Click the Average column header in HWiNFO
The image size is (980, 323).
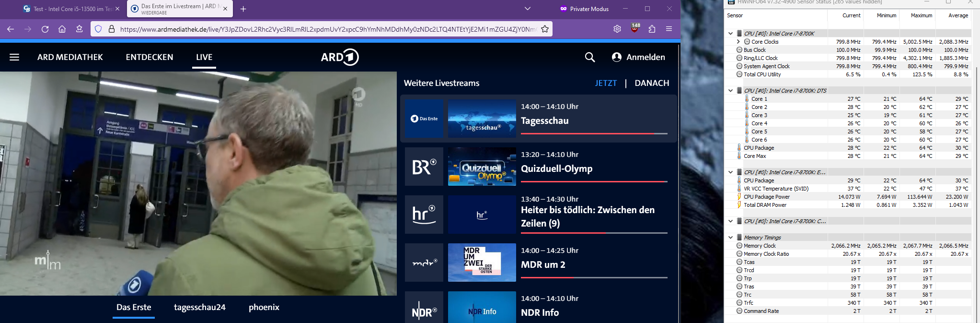[954, 15]
